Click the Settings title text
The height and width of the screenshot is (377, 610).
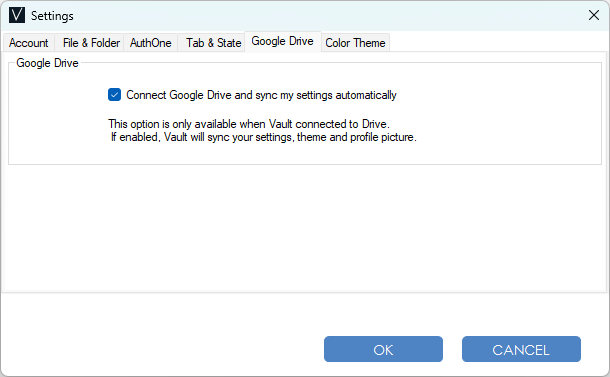52,16
